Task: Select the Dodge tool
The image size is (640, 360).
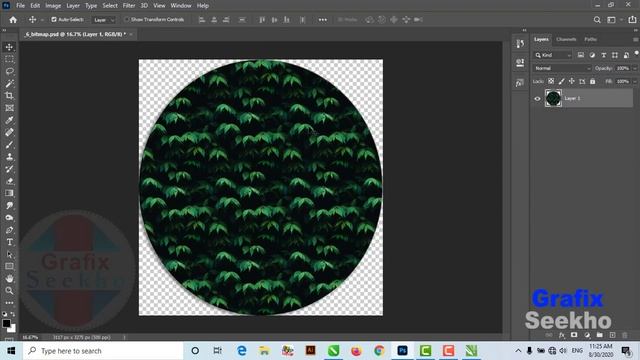Action: (x=9, y=218)
